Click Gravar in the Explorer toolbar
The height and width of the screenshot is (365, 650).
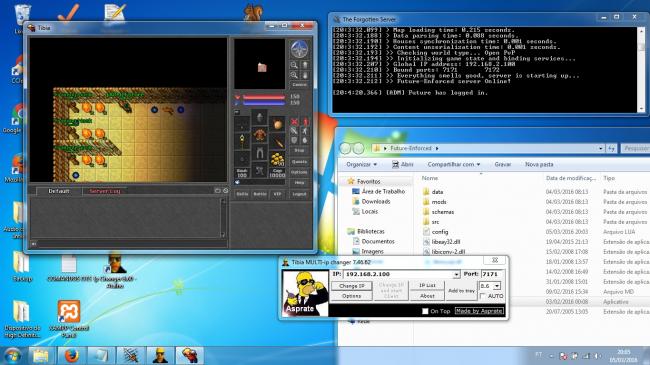tap(502, 164)
